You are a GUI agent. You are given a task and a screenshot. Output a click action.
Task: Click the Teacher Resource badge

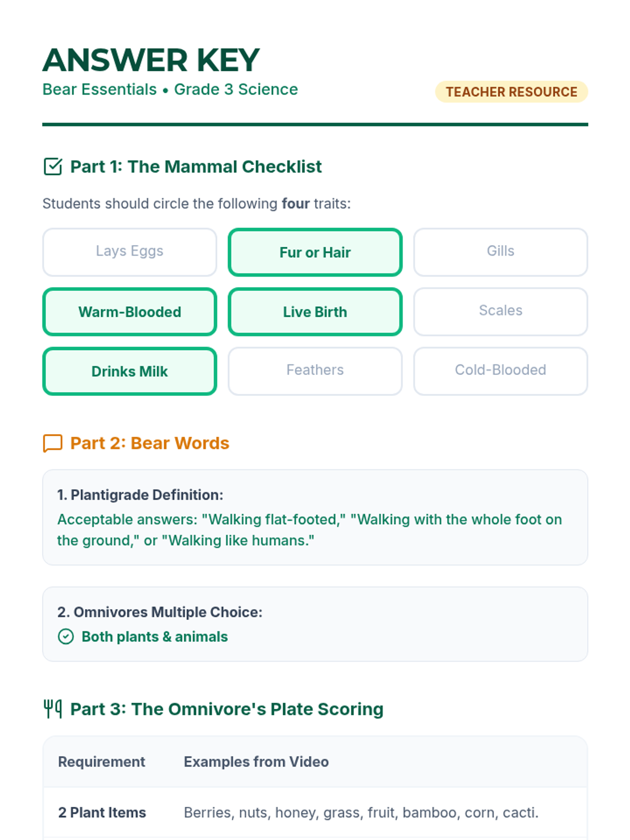click(x=511, y=92)
